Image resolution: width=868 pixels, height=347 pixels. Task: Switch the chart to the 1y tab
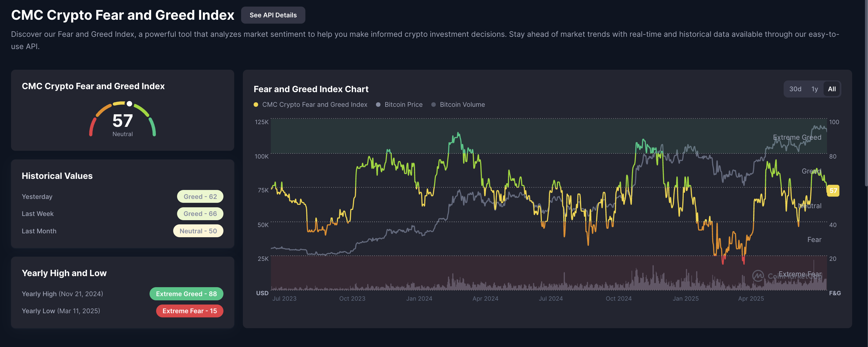[x=814, y=89]
